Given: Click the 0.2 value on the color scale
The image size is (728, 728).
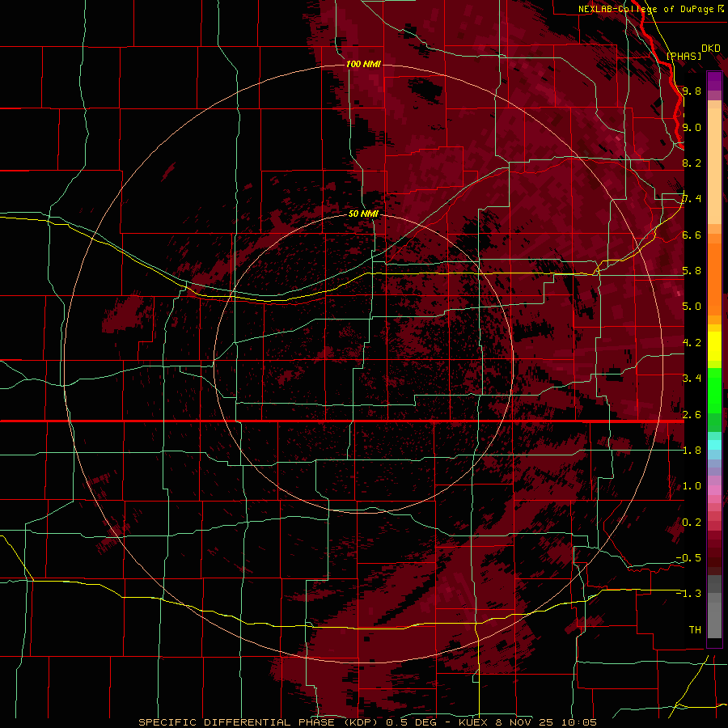Looking at the screenshot, I should point(692,522).
